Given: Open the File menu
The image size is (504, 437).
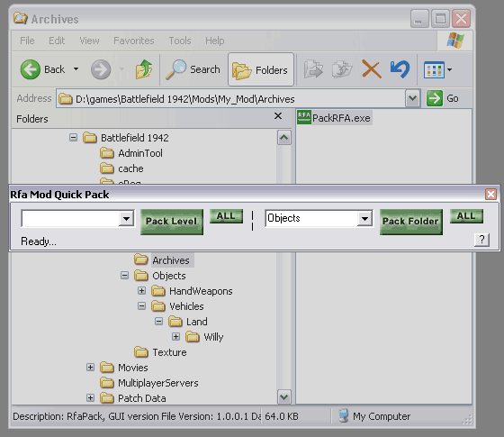Looking at the screenshot, I should point(27,41).
